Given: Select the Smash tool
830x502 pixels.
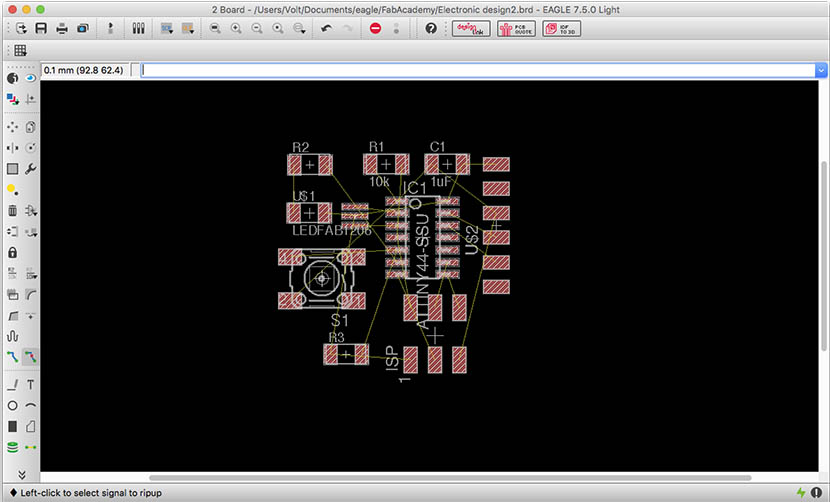Looking at the screenshot, I should click(12, 294).
